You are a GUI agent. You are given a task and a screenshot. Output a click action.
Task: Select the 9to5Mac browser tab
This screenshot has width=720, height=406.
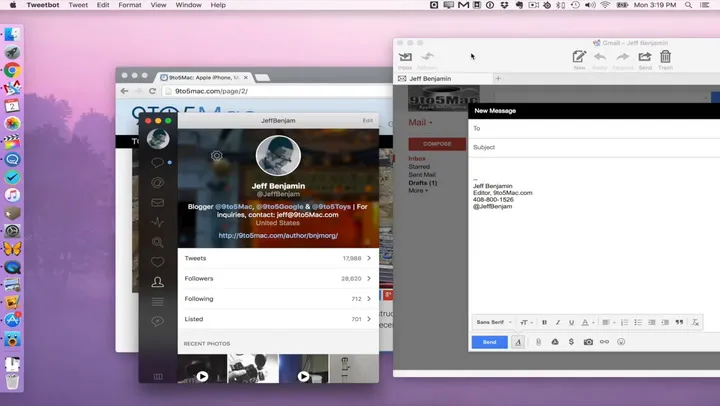point(204,78)
